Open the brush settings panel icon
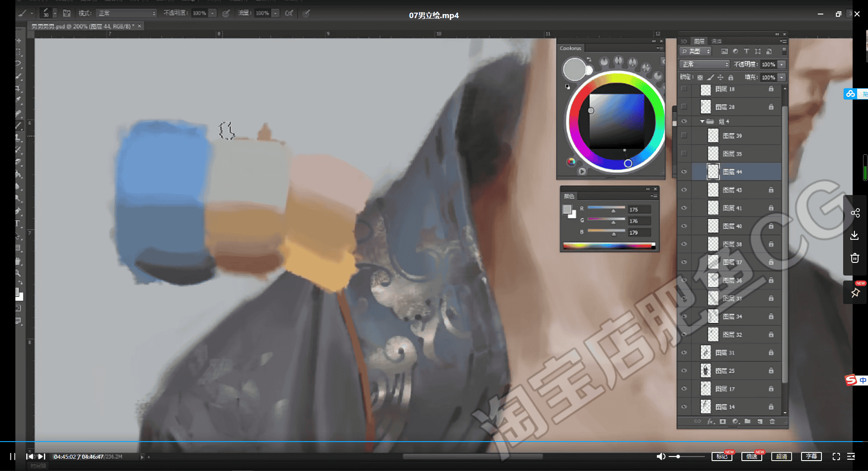This screenshot has width=868, height=471. [x=66, y=13]
